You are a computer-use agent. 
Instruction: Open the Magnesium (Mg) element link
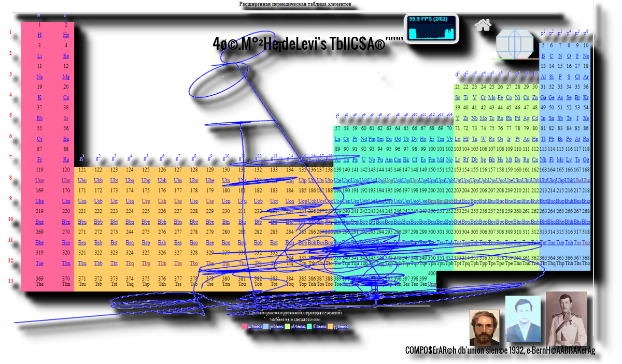click(66, 77)
